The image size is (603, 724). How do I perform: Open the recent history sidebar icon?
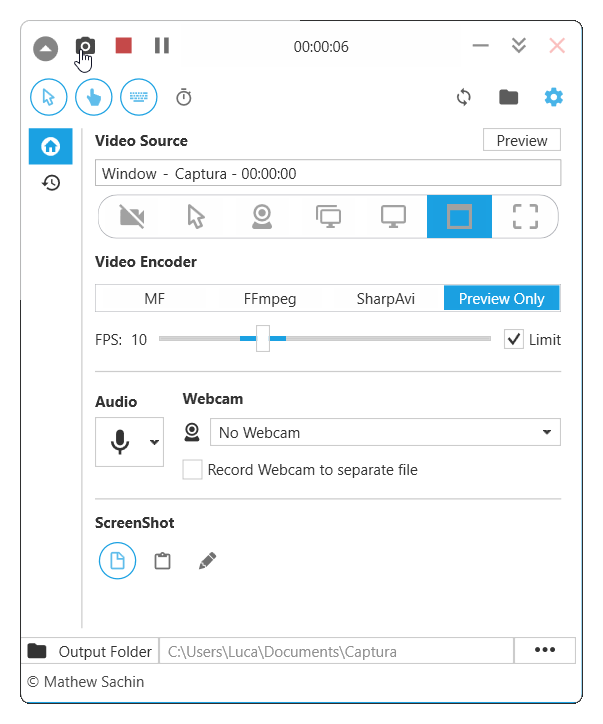click(x=50, y=183)
